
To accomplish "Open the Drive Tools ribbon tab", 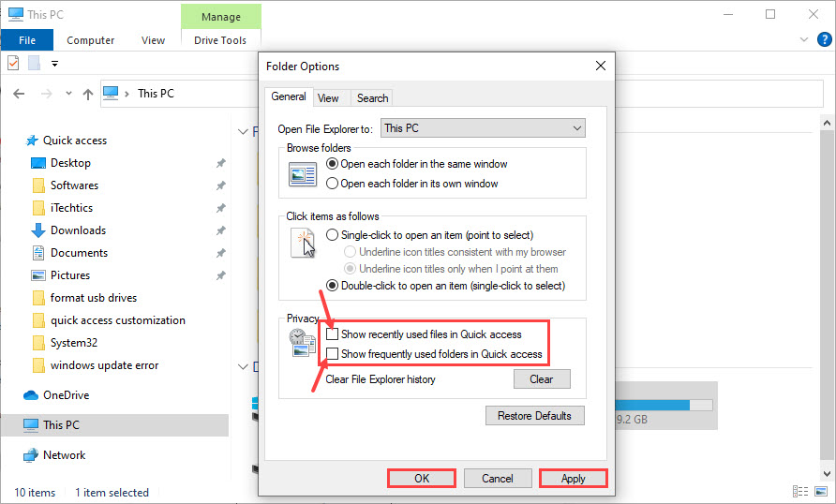I will 220,40.
